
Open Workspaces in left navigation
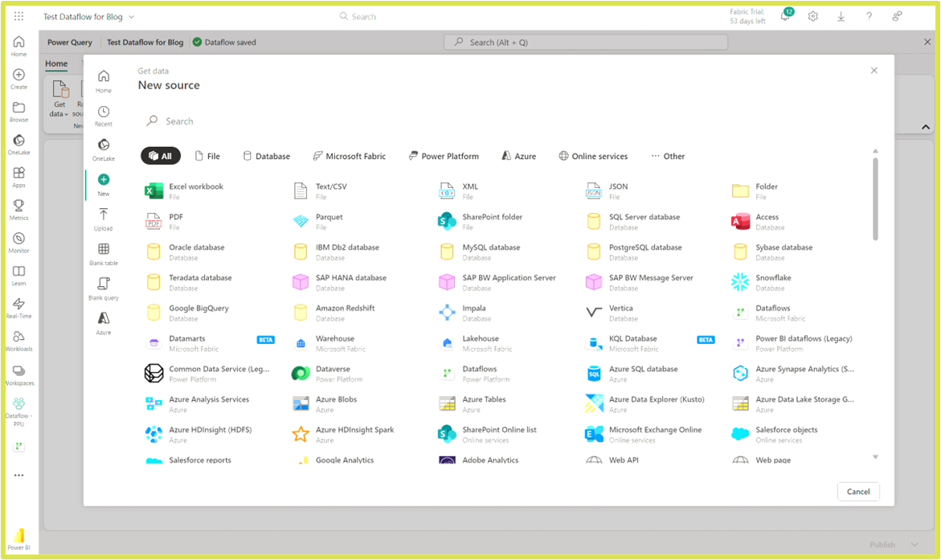point(18,375)
